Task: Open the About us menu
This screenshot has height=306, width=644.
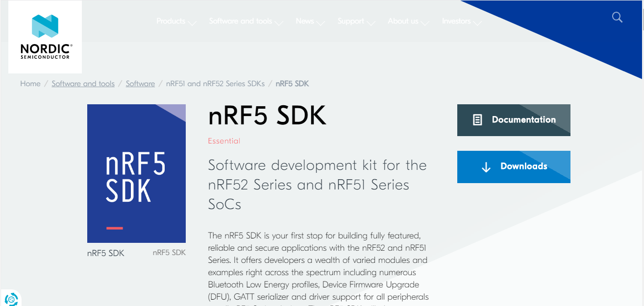Action: [x=403, y=21]
